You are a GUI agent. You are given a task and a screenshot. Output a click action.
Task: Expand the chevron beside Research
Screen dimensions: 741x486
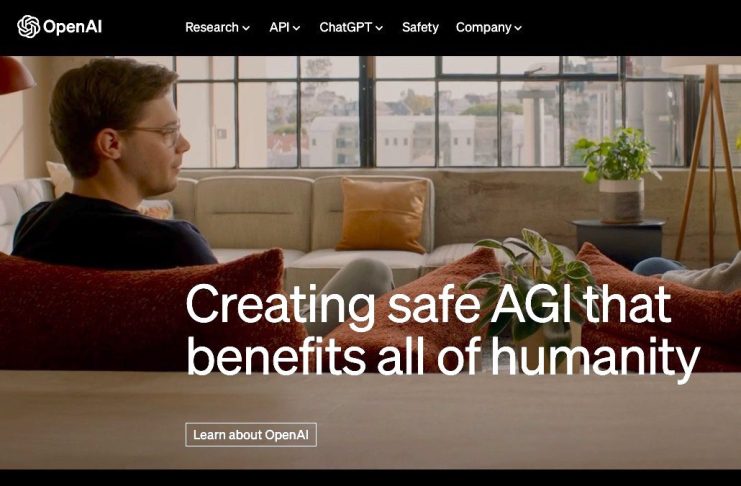click(x=246, y=28)
